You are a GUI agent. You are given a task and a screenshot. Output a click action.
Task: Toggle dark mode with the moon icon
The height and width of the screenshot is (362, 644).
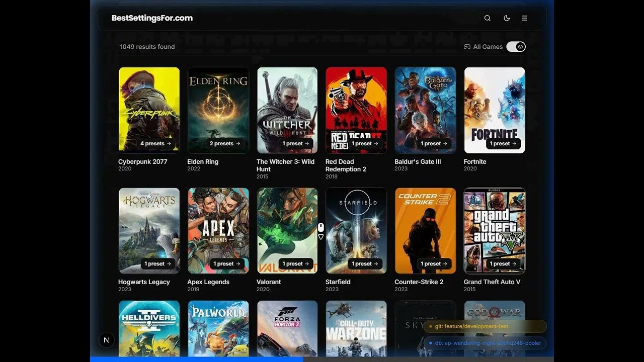pyautogui.click(x=507, y=18)
